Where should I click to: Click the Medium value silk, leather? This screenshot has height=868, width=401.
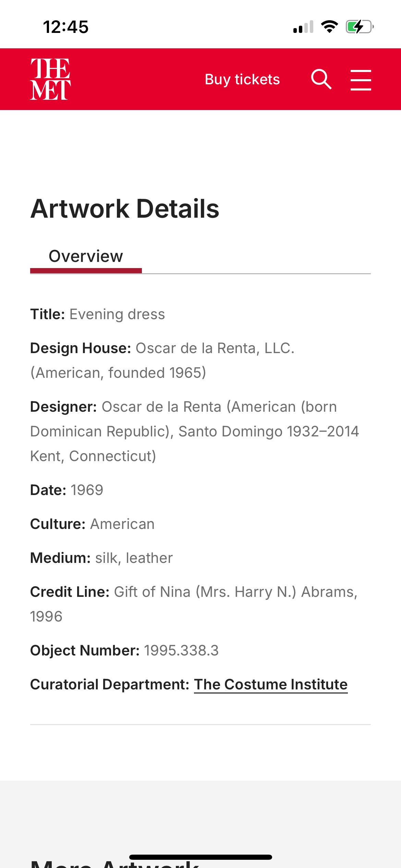point(134,558)
